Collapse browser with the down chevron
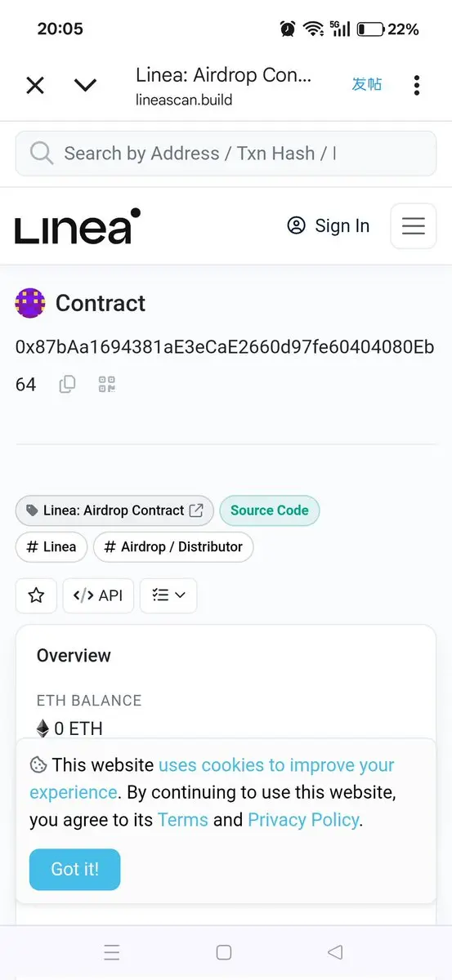Image resolution: width=452 pixels, height=980 pixels. [86, 85]
